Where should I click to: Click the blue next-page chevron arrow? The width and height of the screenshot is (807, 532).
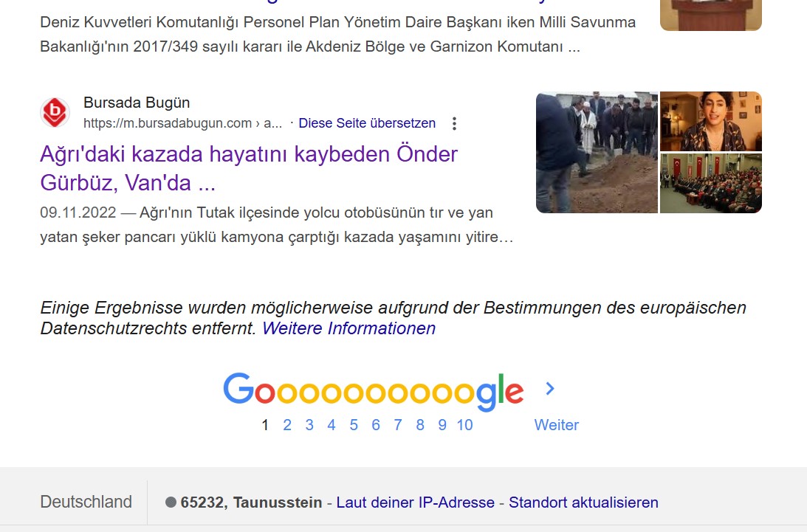pos(549,388)
